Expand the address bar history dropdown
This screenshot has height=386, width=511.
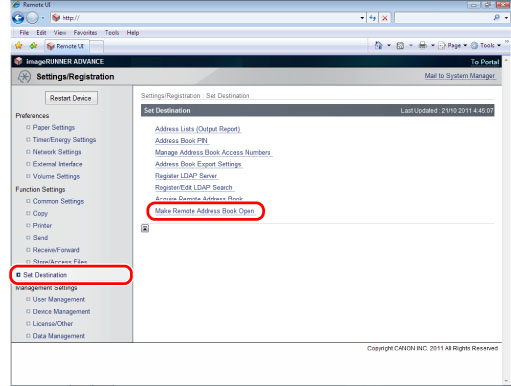362,18
